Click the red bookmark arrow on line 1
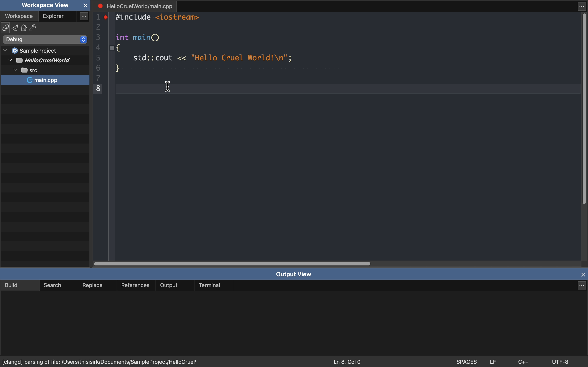This screenshot has height=367, width=588. pyautogui.click(x=106, y=17)
